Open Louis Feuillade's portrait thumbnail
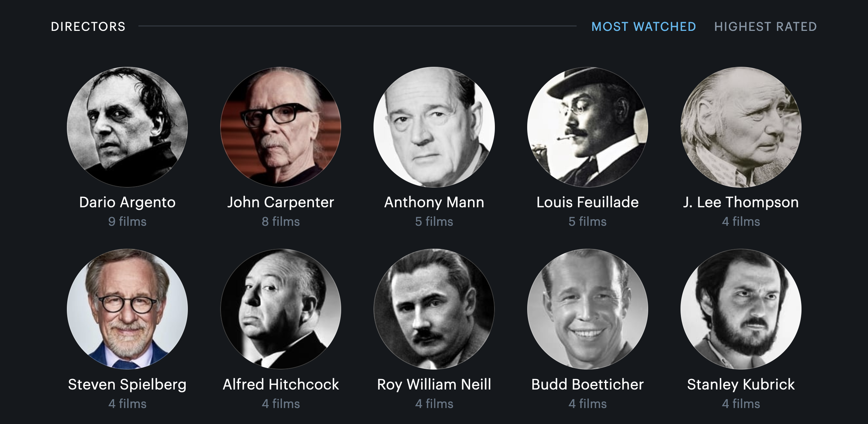 coord(587,127)
